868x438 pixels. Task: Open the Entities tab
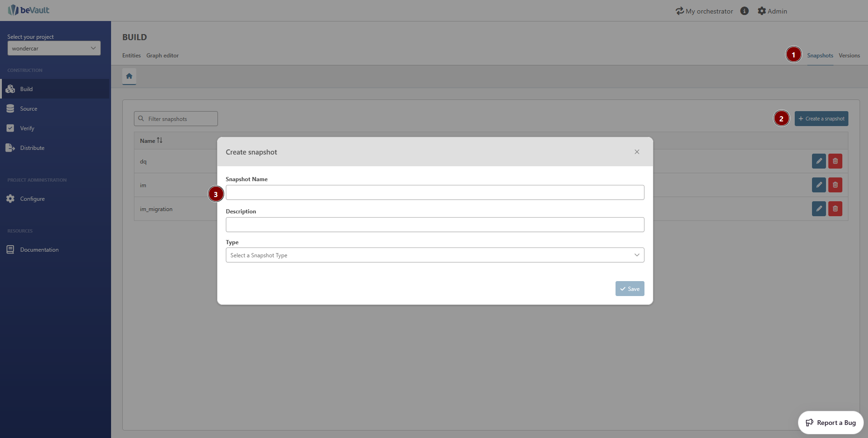132,56
